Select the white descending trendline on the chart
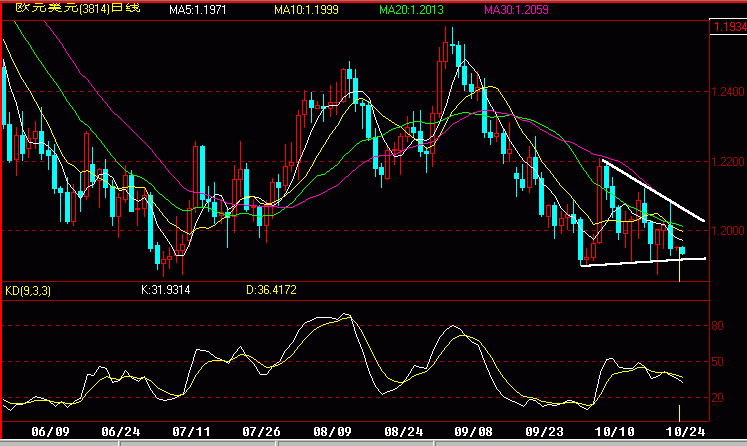The height and width of the screenshot is (446, 747). tap(653, 191)
